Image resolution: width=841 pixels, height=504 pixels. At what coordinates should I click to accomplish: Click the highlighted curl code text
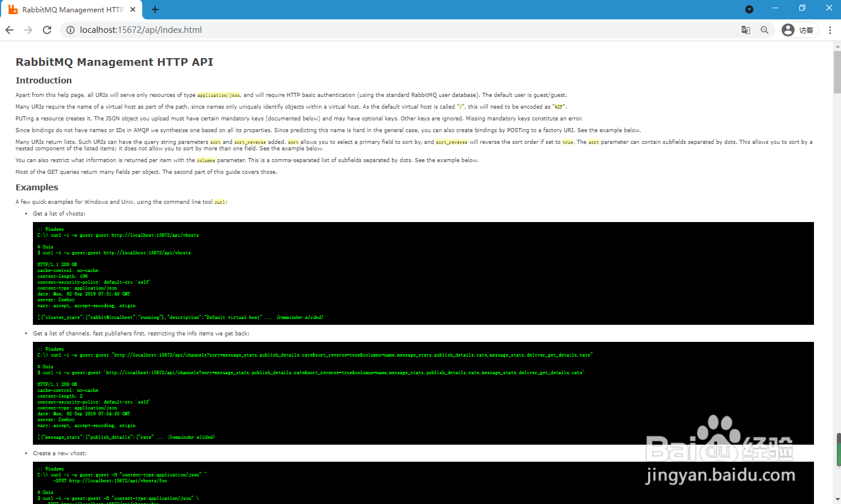(220, 202)
